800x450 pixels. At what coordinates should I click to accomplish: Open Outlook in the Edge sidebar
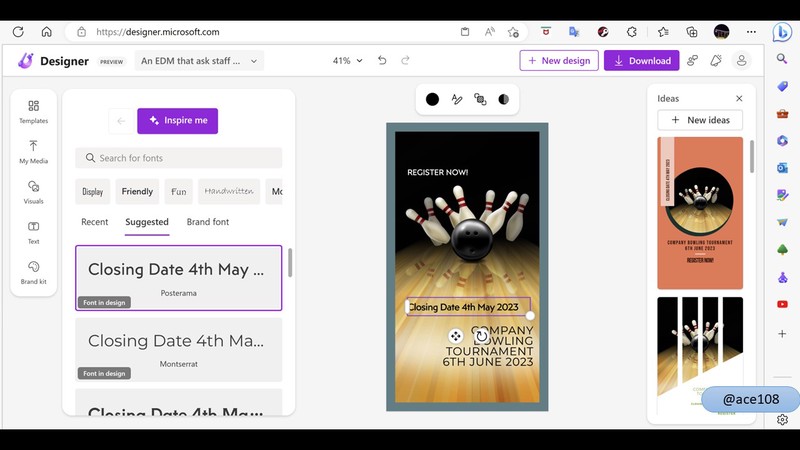[782, 167]
